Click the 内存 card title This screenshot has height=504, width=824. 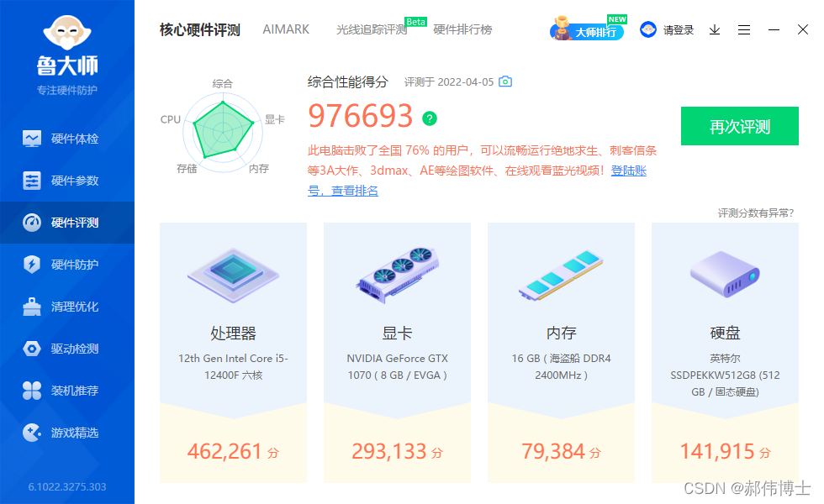click(x=562, y=333)
